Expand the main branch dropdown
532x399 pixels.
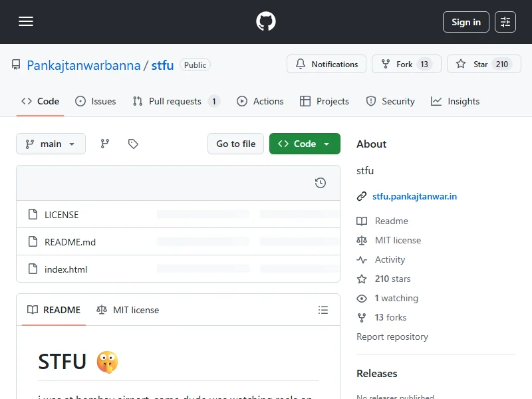tap(51, 144)
